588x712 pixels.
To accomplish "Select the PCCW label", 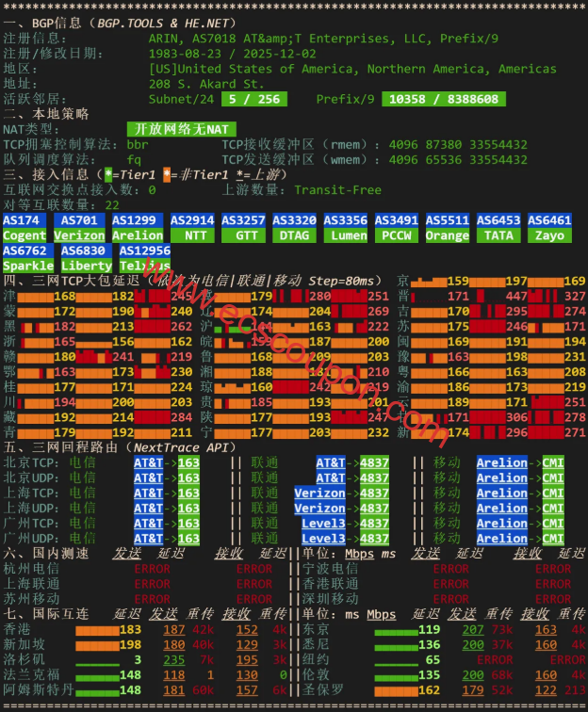I will click(x=397, y=235).
